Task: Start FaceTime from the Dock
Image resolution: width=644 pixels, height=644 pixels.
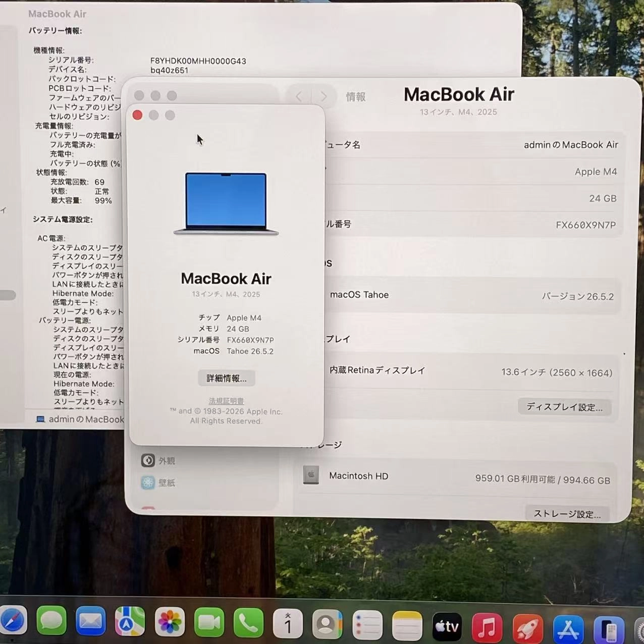Action: (209, 623)
